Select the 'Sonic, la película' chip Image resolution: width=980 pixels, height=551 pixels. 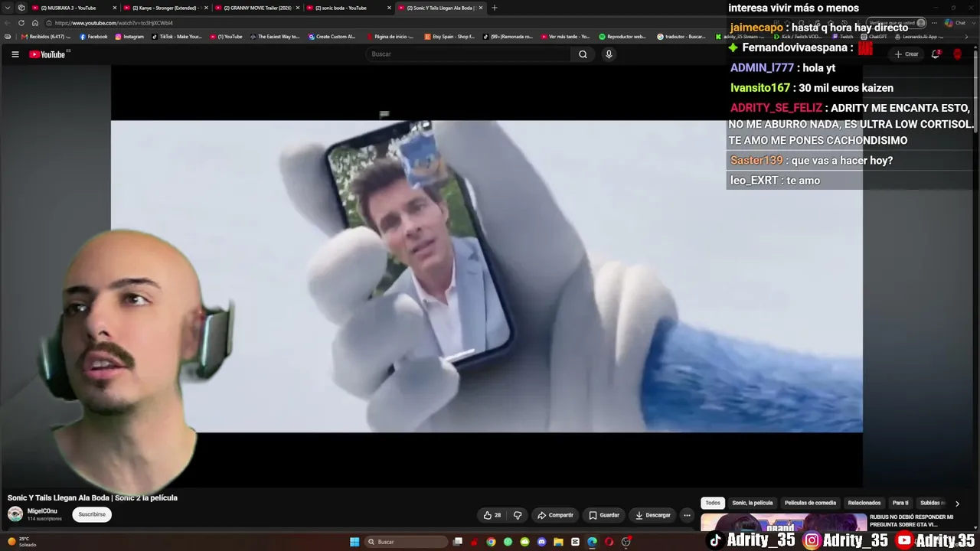[x=752, y=503]
